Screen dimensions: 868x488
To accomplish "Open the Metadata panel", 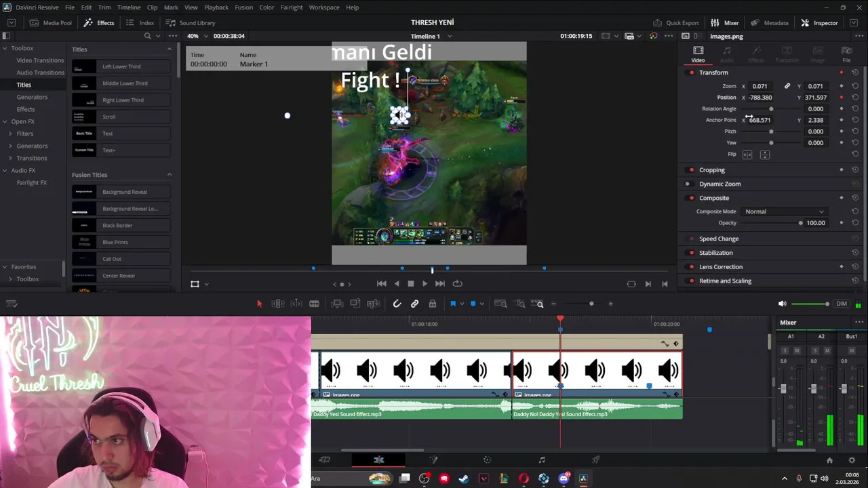I will [769, 23].
